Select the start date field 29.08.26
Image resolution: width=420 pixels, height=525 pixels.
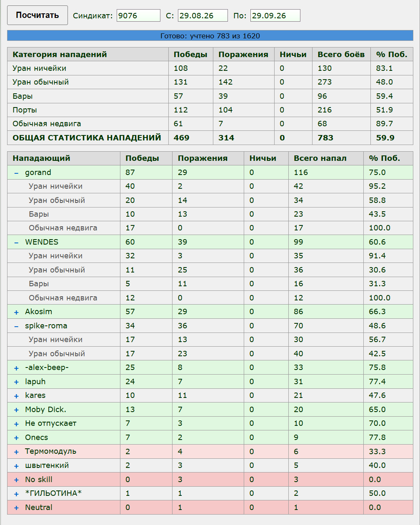[x=203, y=16]
